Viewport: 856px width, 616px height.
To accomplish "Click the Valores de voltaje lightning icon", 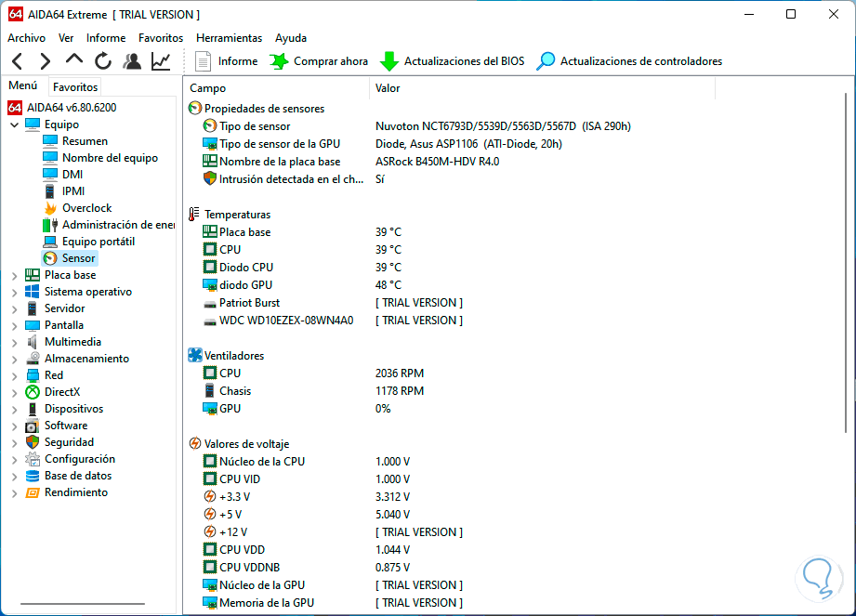I will pos(195,443).
